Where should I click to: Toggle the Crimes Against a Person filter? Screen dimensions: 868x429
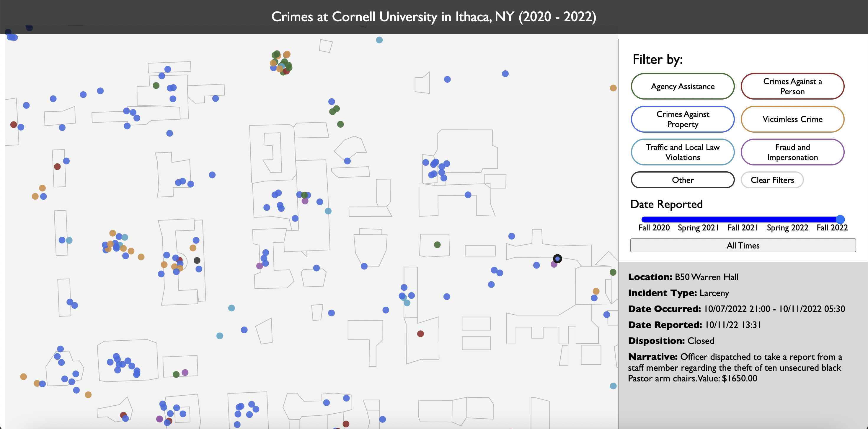click(x=792, y=86)
